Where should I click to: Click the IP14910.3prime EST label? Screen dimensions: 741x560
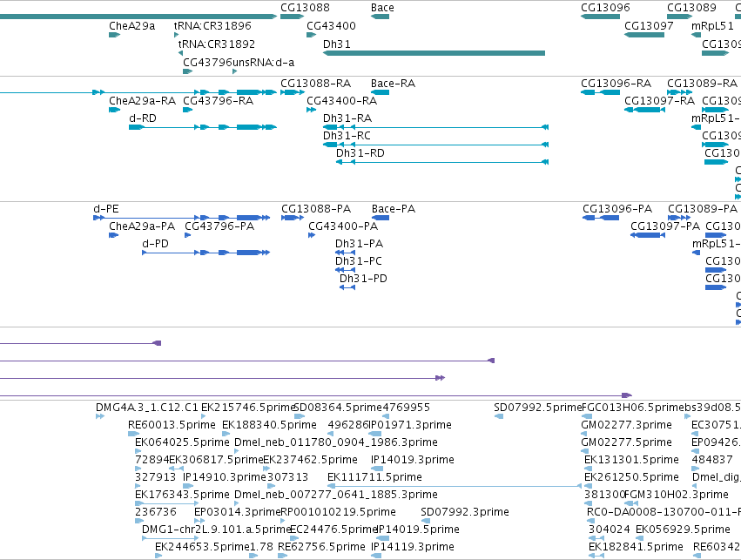225,478
